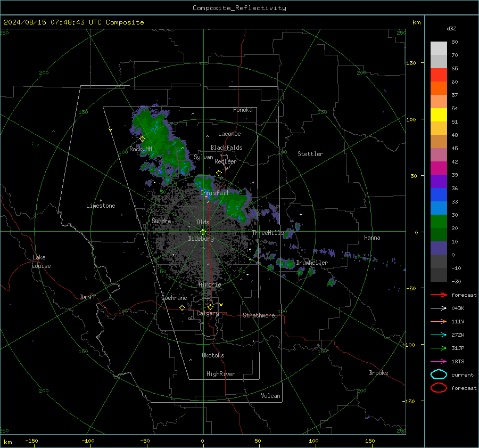
Task: Click the Olds map label
Action: 203,222
